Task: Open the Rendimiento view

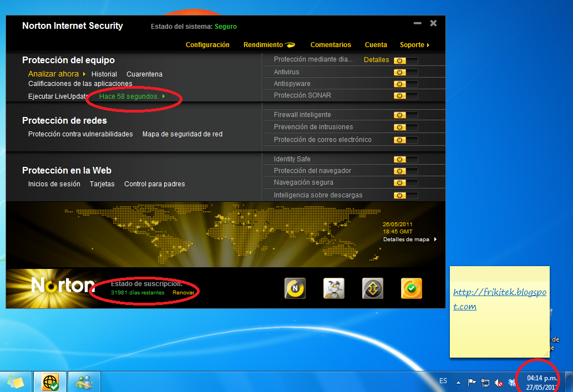Action: tap(263, 45)
